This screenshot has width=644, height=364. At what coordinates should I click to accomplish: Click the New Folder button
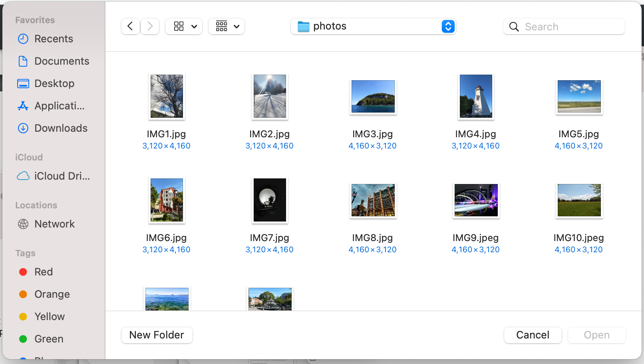point(157,335)
